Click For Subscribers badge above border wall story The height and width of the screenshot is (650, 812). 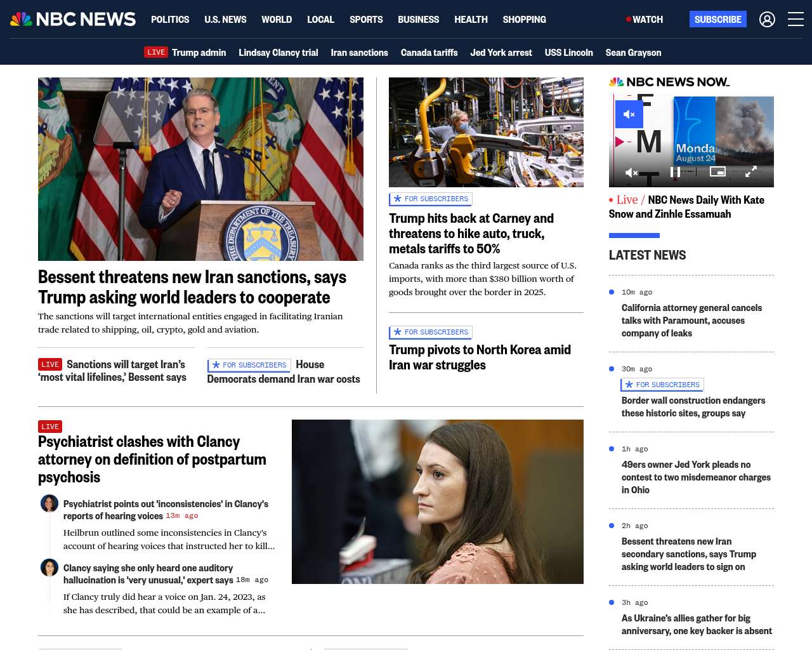662,385
